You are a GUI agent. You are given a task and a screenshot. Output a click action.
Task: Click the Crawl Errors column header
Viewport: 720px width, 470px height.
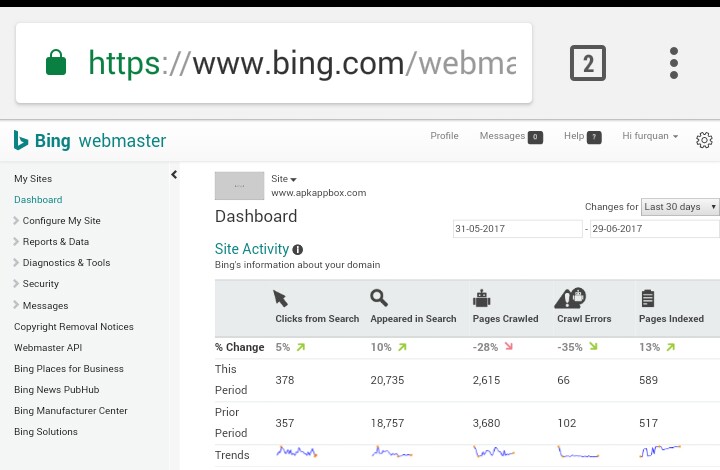pyautogui.click(x=584, y=319)
